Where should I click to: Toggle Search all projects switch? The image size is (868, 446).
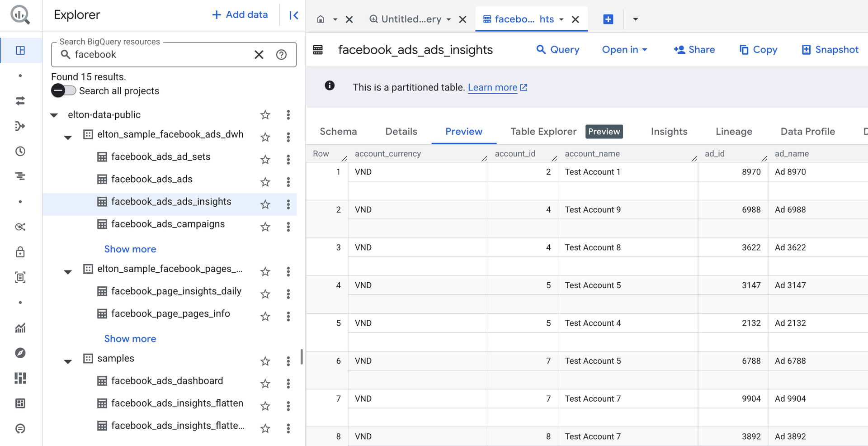(x=63, y=90)
